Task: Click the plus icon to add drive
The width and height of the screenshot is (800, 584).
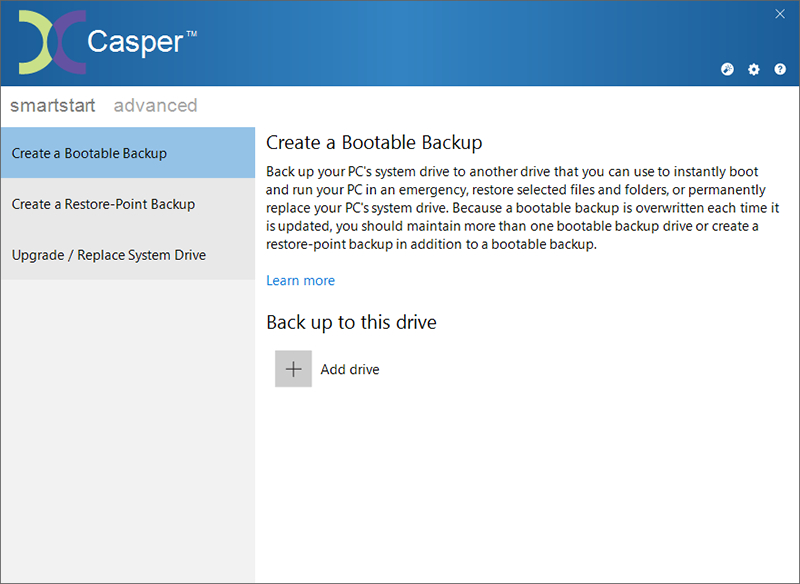Action: (x=293, y=369)
